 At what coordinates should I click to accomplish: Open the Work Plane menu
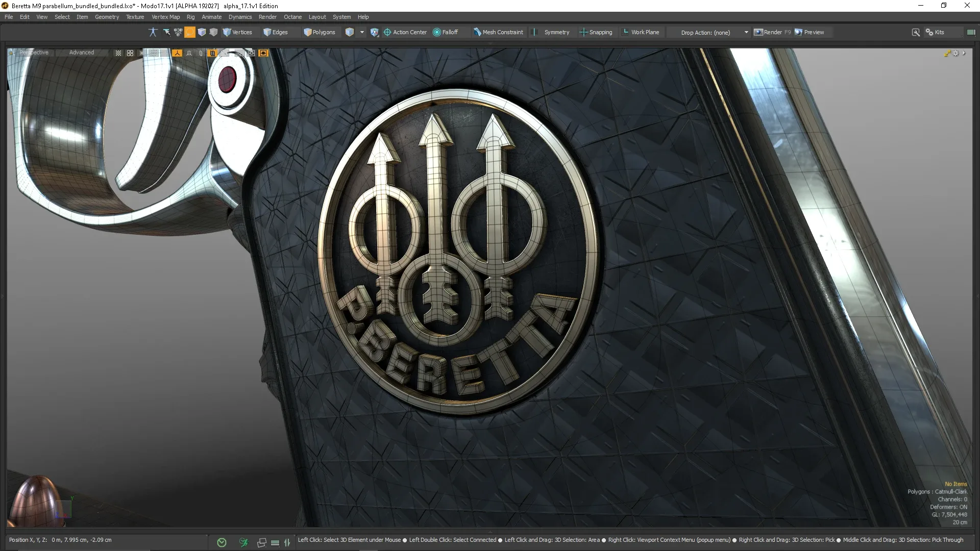coord(641,32)
